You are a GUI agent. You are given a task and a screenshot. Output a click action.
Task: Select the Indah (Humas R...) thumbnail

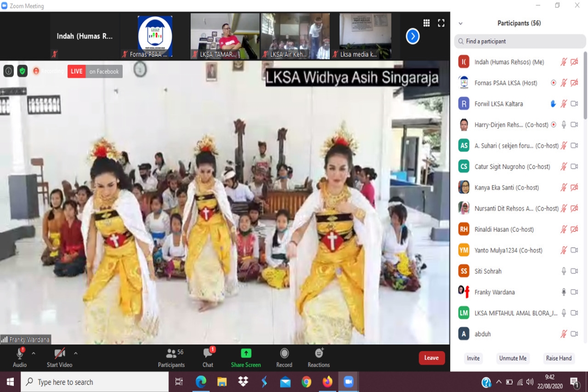[x=85, y=36]
